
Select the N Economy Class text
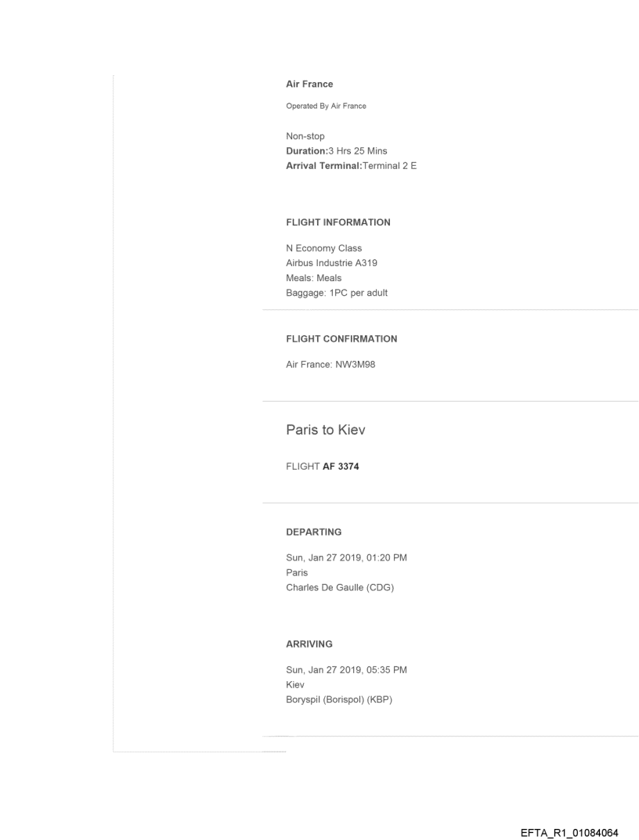[324, 249]
